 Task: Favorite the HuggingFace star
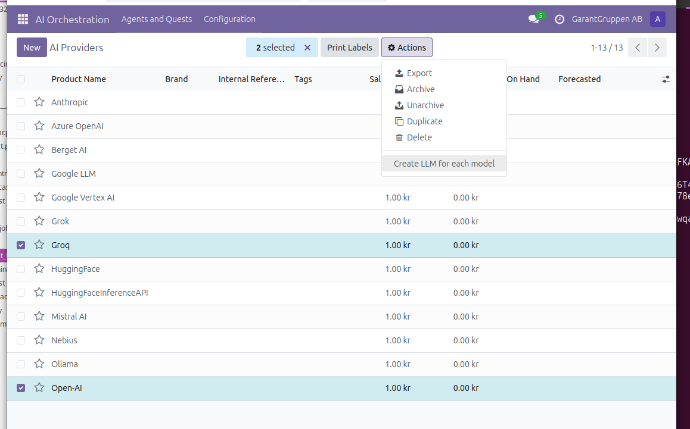pyautogui.click(x=39, y=268)
